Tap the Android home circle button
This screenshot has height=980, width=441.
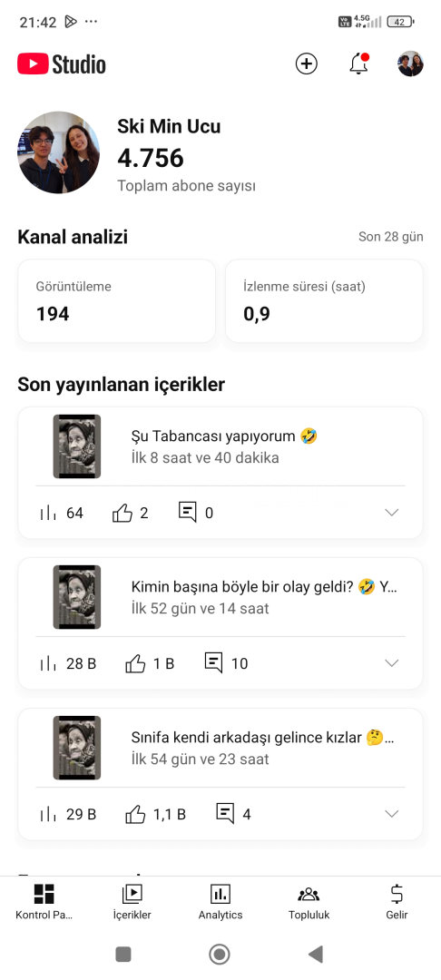click(x=220, y=954)
